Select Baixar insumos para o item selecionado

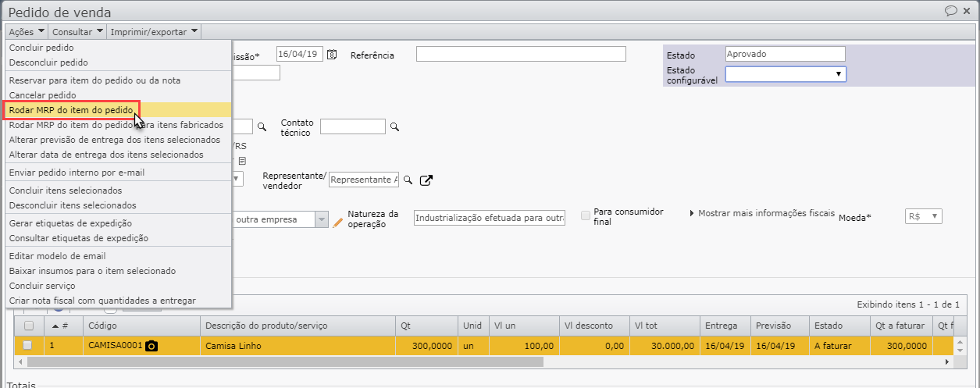coord(118,271)
